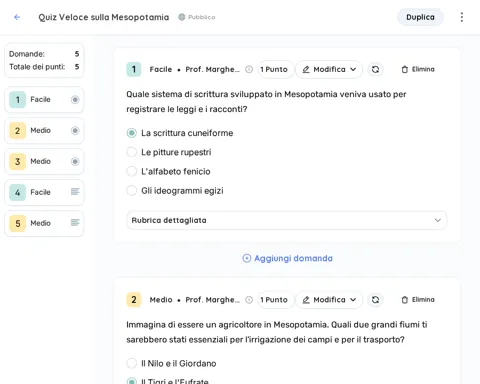Click the Elimina label on question 2
Viewport: 480px width, 384px height.
click(423, 300)
